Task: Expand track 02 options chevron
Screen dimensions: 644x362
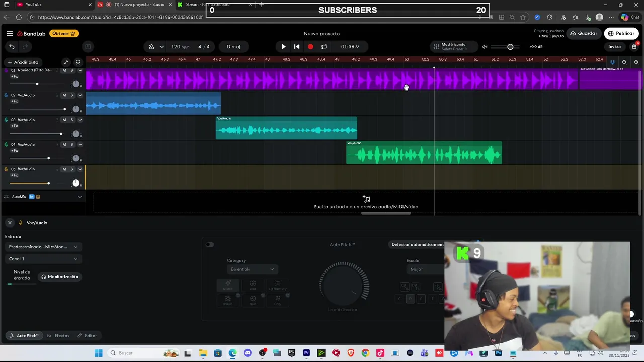Action: click(x=79, y=95)
